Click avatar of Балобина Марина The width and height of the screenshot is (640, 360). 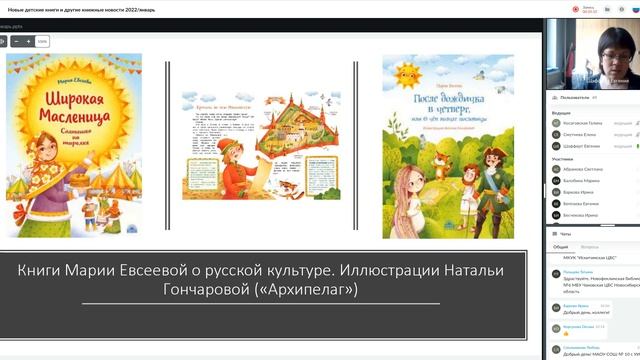(556, 180)
